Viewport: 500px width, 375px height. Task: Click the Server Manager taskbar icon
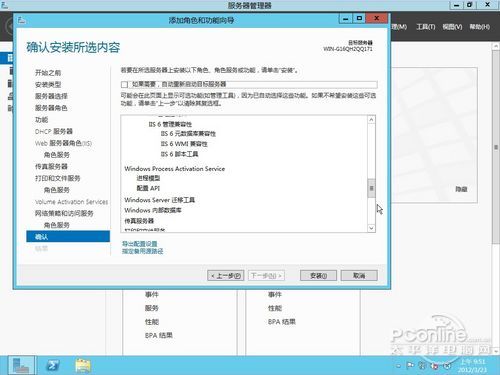(x=21, y=365)
